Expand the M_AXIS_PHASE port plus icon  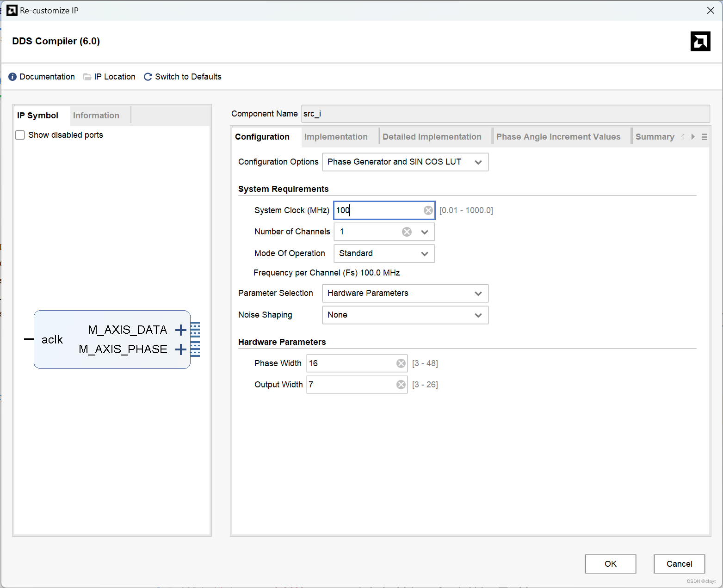(181, 349)
